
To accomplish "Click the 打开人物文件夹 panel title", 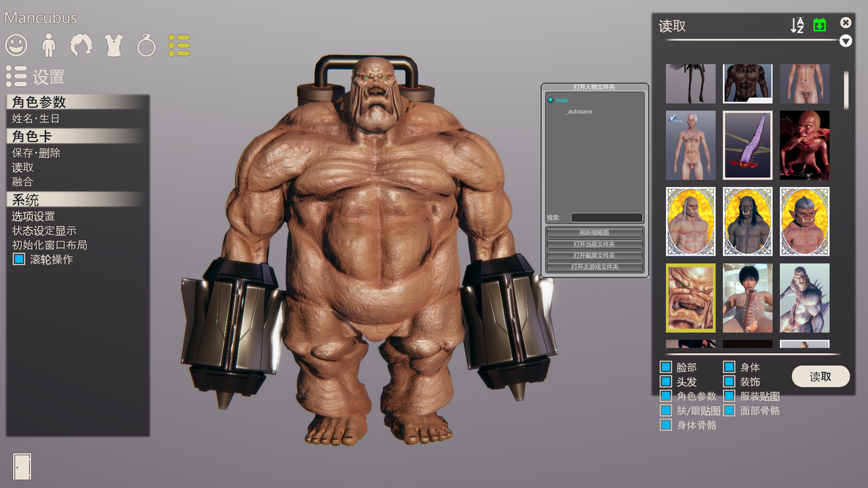I will [595, 87].
